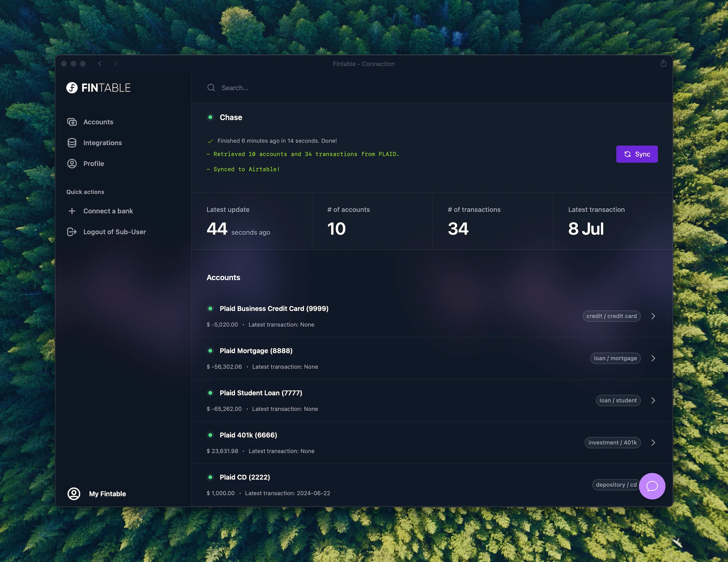This screenshot has height=562, width=728.
Task: Click the Accounts wallet icon in sidebar
Action: (x=72, y=122)
